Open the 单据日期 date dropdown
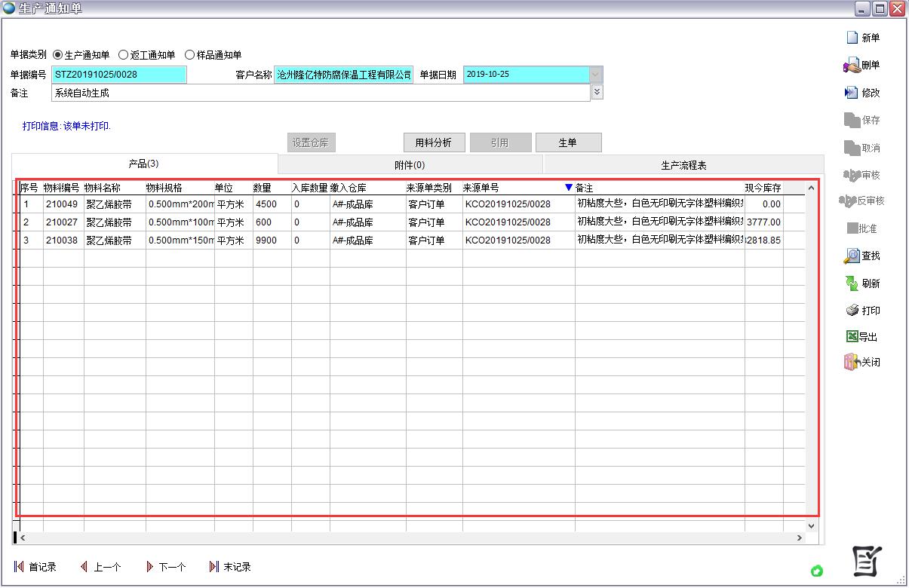 point(595,75)
